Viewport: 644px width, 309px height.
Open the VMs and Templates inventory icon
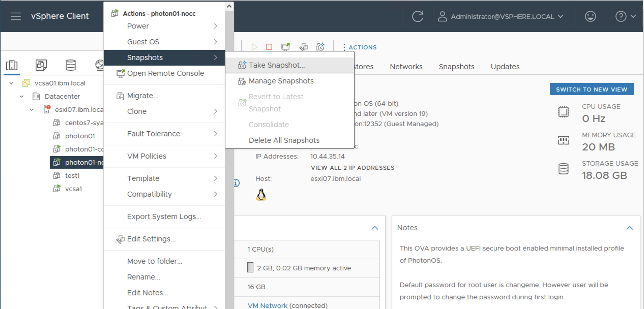(41, 65)
